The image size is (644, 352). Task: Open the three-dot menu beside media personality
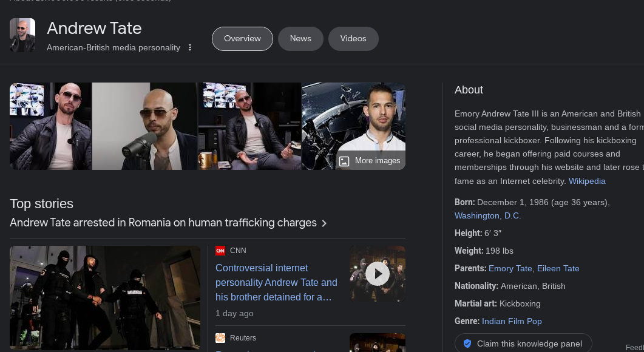point(190,48)
